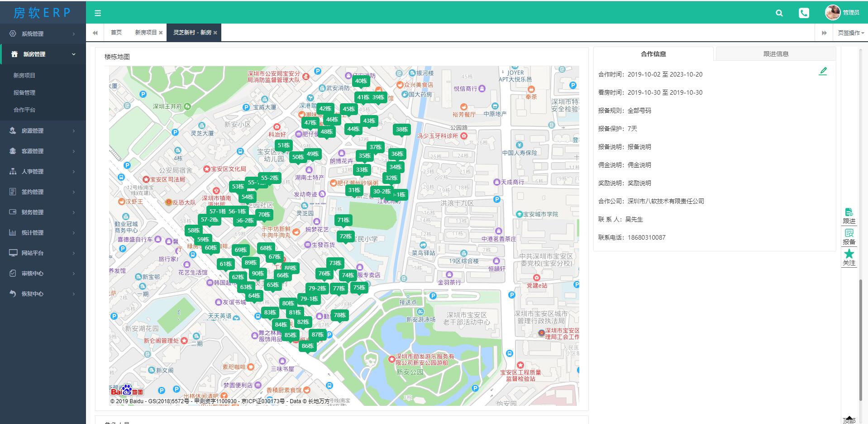Image resolution: width=868 pixels, height=424 pixels.
Task: Click the 报备 report icon
Action: point(849,233)
